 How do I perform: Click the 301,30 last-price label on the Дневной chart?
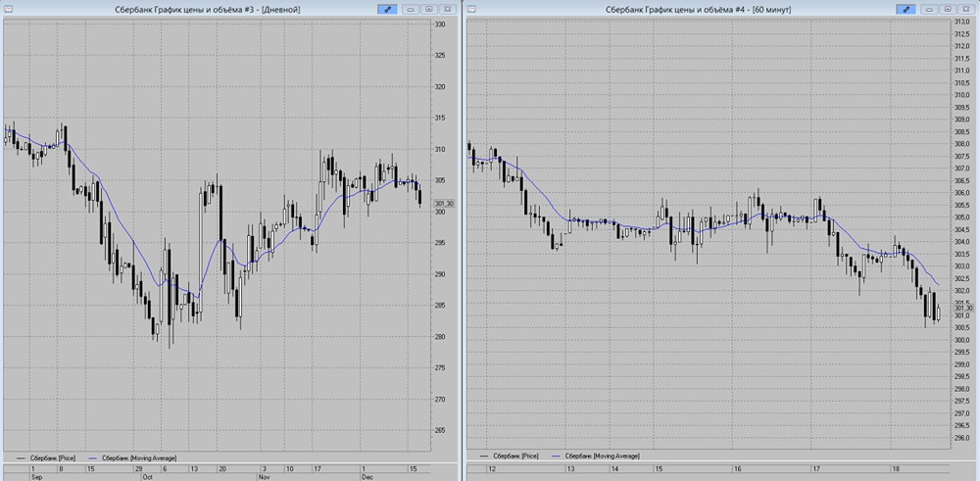(x=444, y=204)
